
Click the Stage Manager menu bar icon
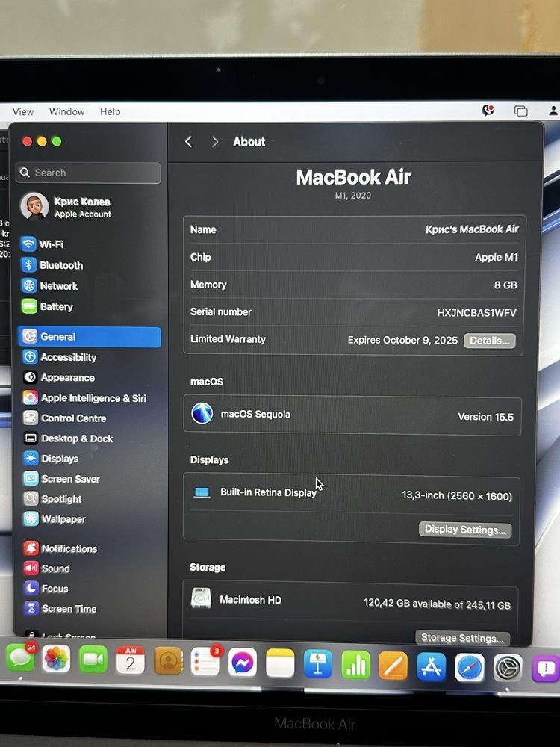point(520,111)
